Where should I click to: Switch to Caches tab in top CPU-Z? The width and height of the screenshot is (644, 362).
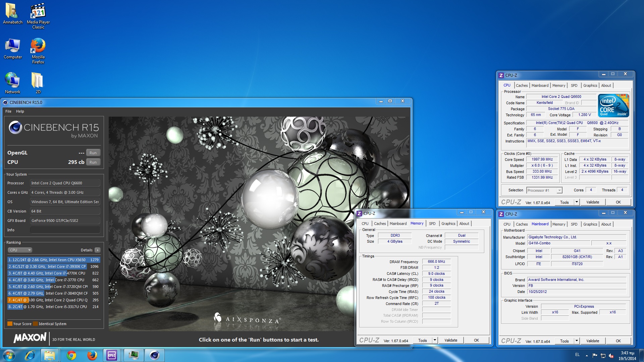point(522,85)
